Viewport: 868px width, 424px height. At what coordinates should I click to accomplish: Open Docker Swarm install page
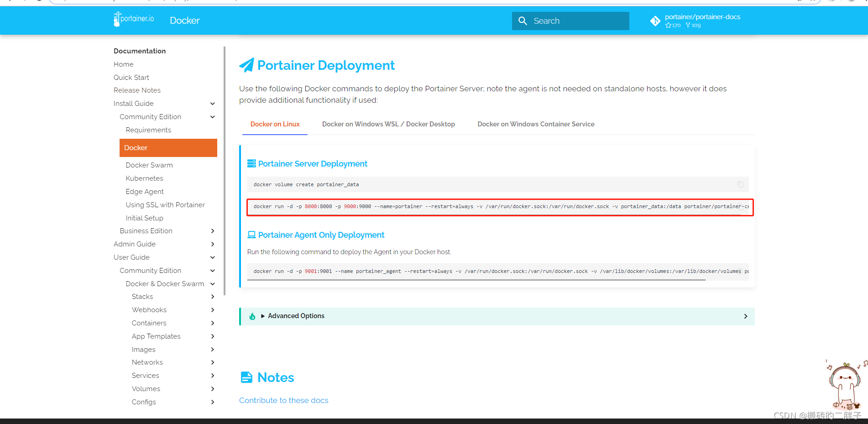click(x=149, y=165)
